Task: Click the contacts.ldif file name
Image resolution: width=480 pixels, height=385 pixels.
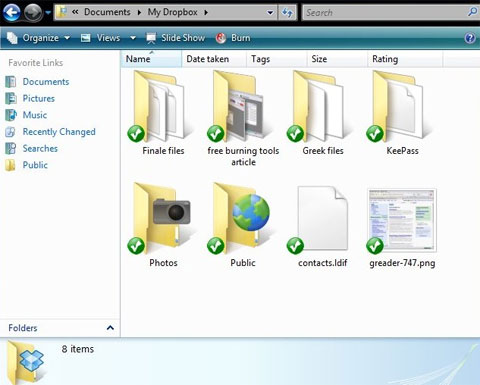Action: coord(323,263)
